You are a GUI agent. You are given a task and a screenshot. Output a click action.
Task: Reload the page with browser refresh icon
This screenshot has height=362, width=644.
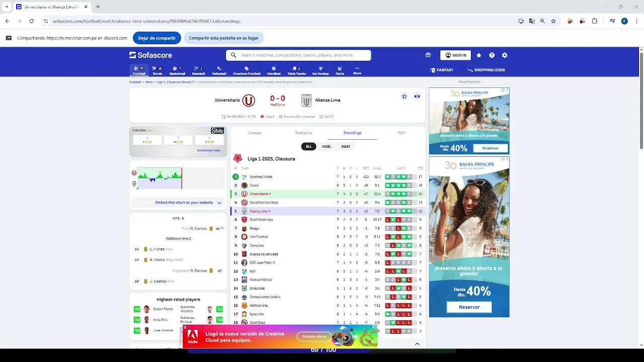31,21
